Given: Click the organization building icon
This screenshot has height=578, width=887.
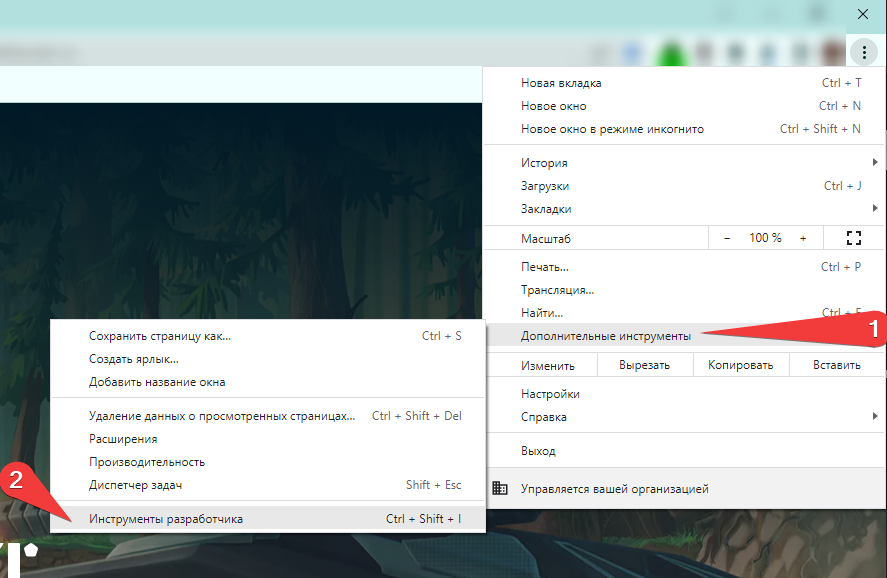Looking at the screenshot, I should point(500,488).
